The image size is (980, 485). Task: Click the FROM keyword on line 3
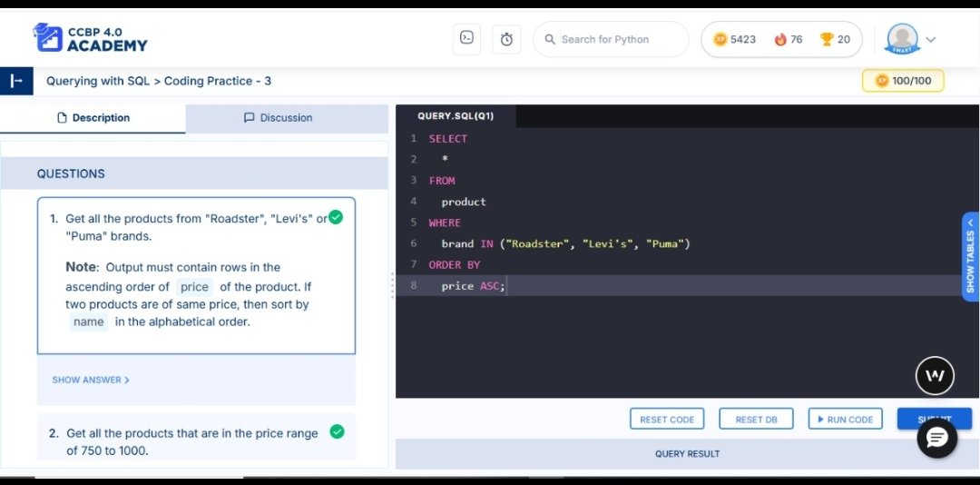pyautogui.click(x=442, y=181)
